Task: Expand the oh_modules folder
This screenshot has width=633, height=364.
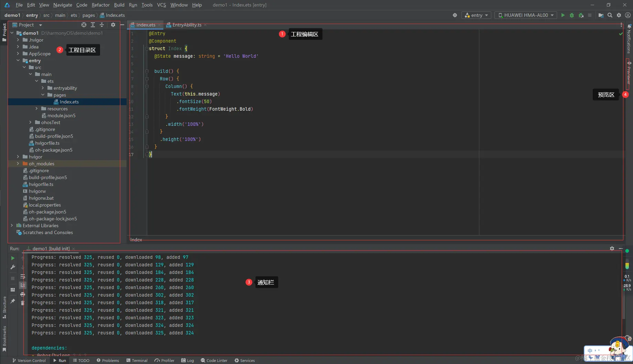Action: (18, 164)
